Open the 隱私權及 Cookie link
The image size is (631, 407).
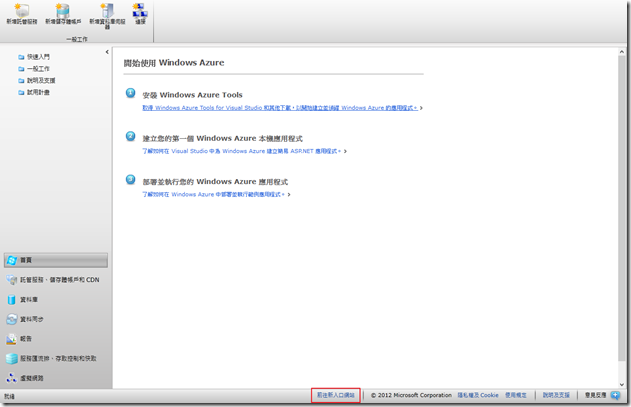pyautogui.click(x=478, y=395)
